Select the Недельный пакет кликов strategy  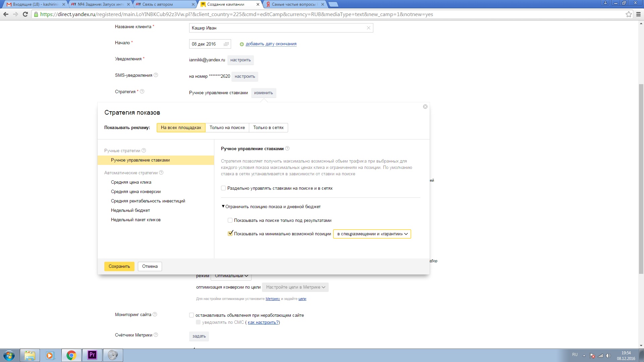pos(136,220)
